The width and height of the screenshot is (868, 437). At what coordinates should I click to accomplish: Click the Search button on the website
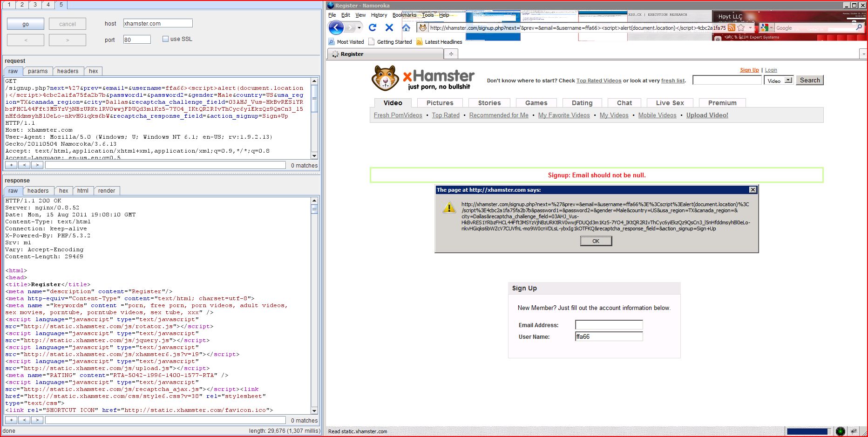pos(810,80)
